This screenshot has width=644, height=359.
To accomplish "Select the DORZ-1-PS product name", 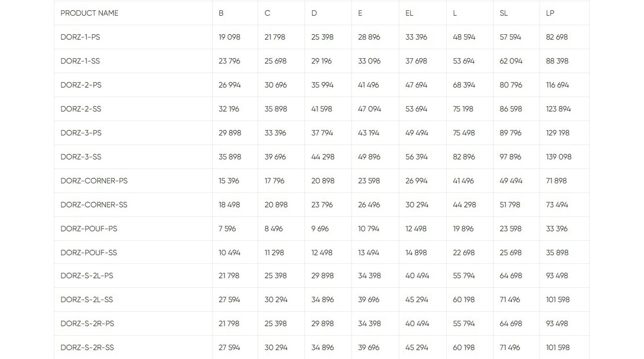I will pyautogui.click(x=80, y=37).
